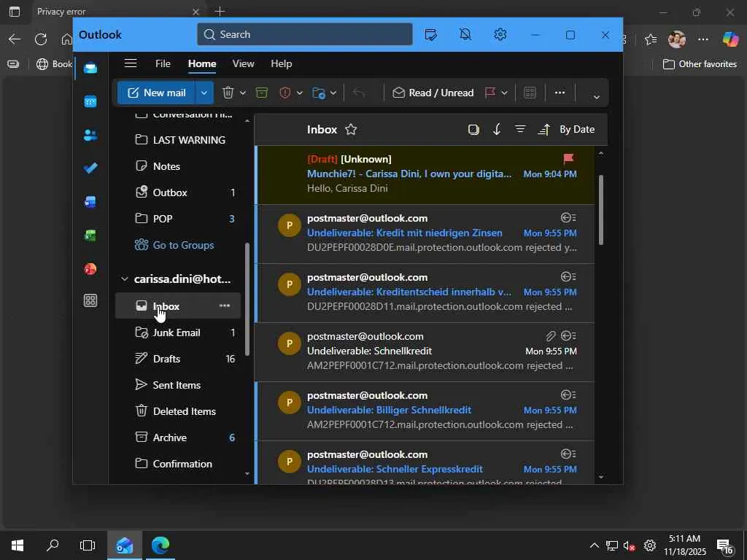Toggle the Inbox favorite star

pyautogui.click(x=351, y=130)
